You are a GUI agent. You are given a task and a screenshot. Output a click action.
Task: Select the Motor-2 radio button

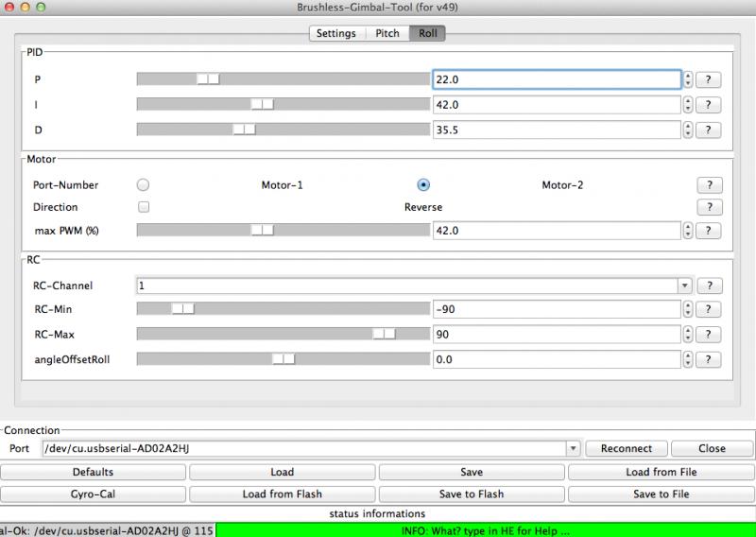(x=423, y=184)
